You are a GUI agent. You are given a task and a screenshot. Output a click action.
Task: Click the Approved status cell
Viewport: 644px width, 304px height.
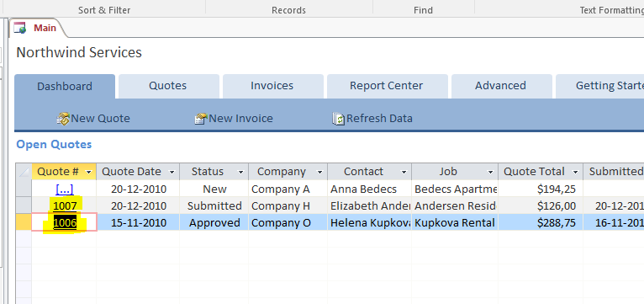[214, 222]
